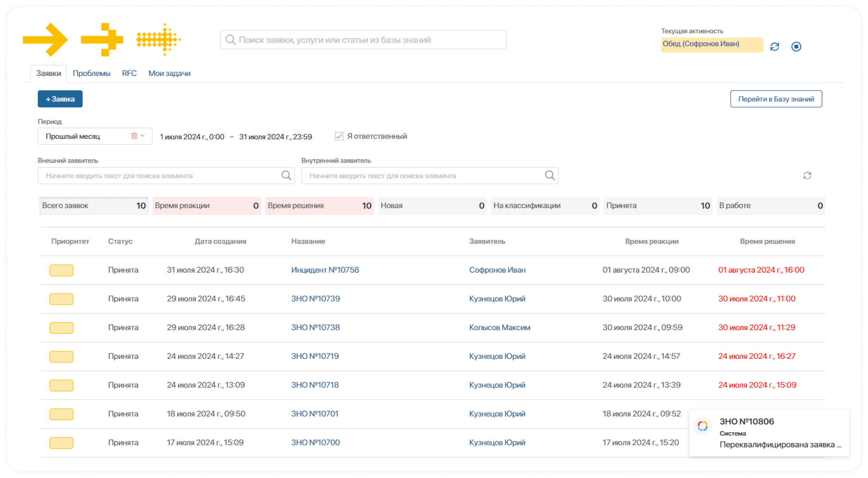Click the "+ Заявка" button
The width and height of the screenshot is (868, 478).
60,99
